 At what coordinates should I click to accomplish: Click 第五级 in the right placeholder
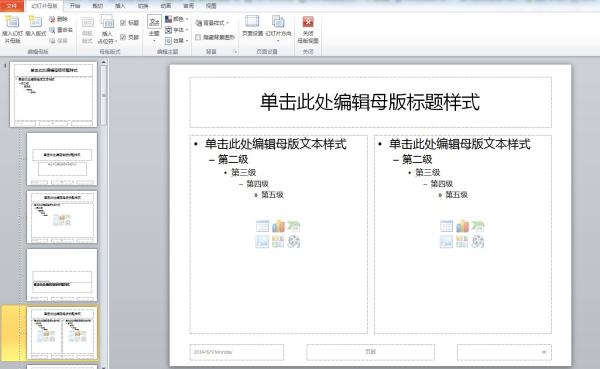(x=457, y=195)
